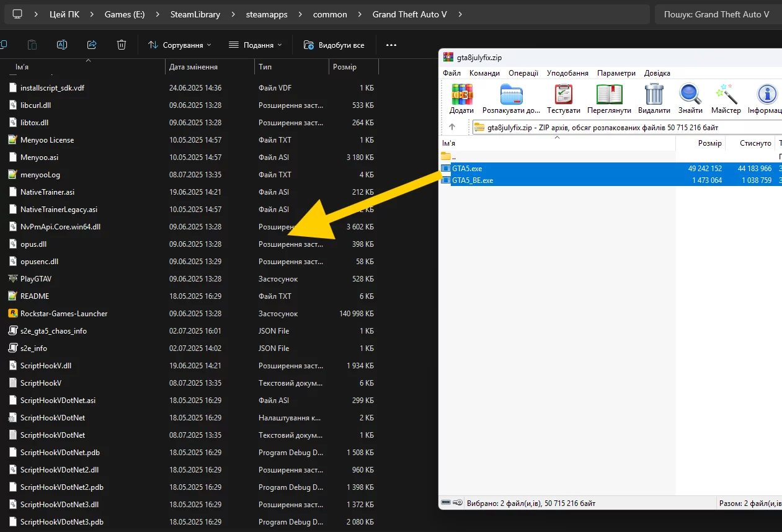
Task: Sort Explorer by Дата змінення column
Action: click(210, 67)
